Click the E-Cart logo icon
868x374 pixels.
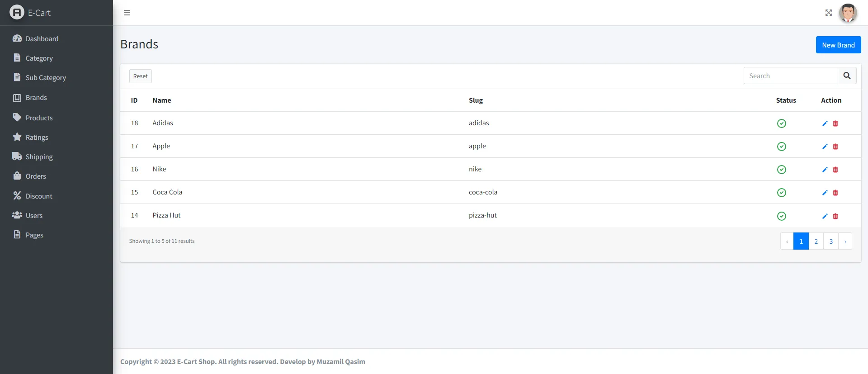[17, 12]
